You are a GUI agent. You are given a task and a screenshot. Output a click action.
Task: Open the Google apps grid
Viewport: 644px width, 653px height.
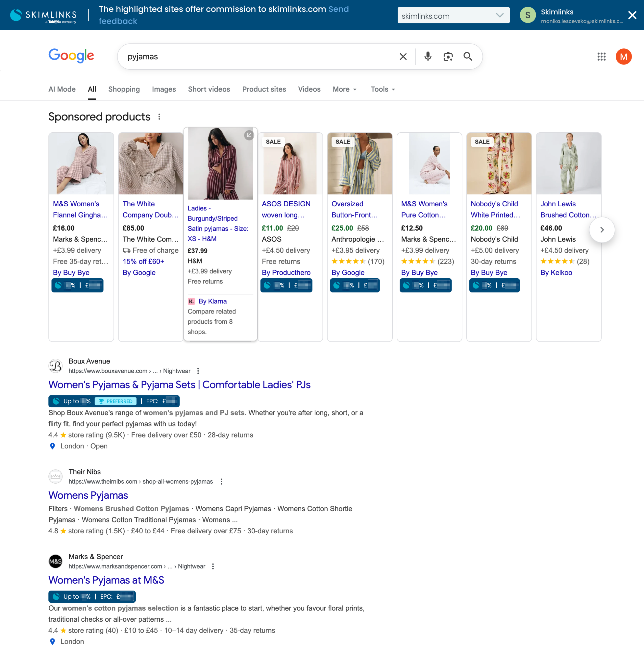click(601, 56)
